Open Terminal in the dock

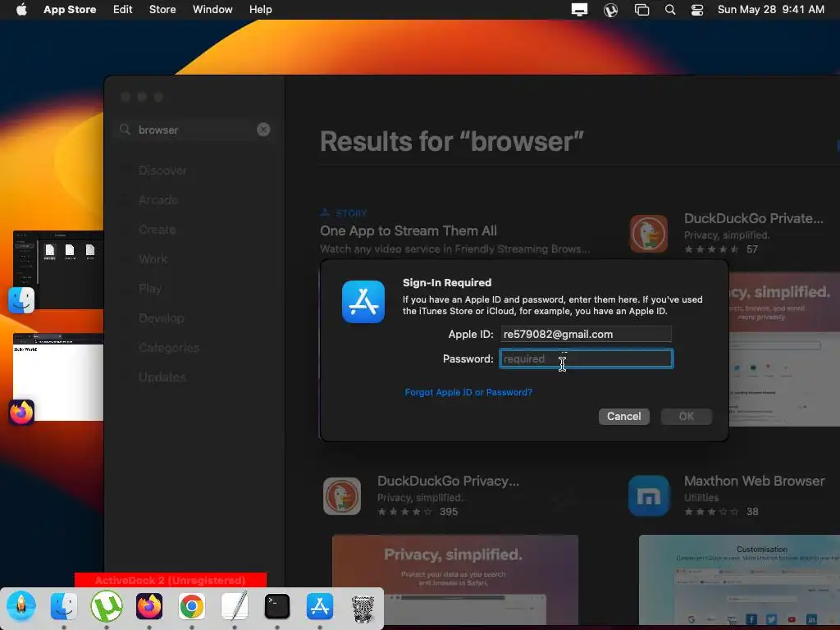click(277, 606)
